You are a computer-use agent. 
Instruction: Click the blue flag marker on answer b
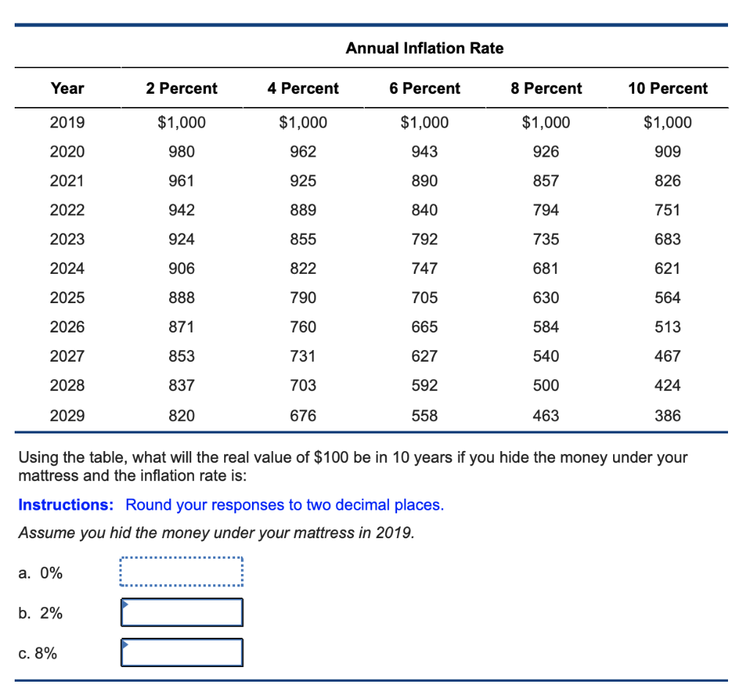(x=125, y=603)
